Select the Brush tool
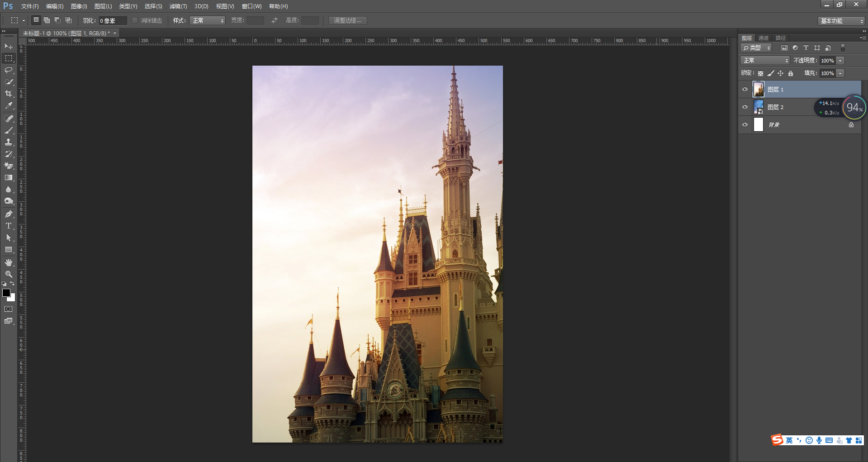868x462 pixels. point(9,130)
